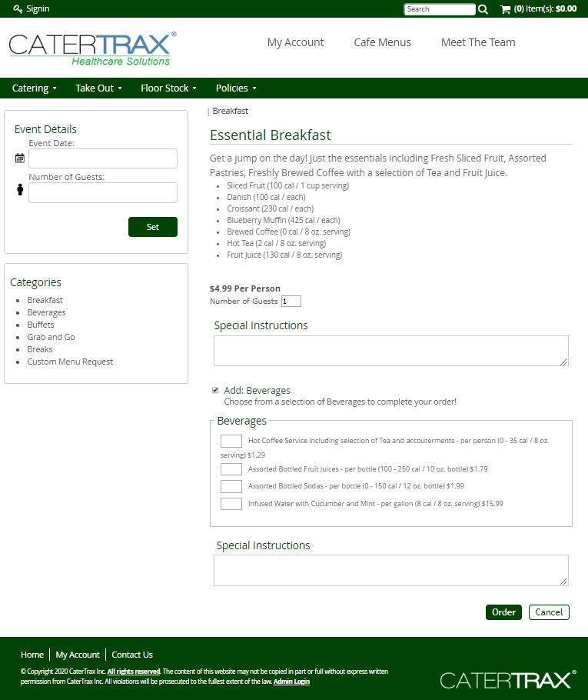This screenshot has width=588, height=700.
Task: Click the Contact Us footer link
Action: coord(132,655)
